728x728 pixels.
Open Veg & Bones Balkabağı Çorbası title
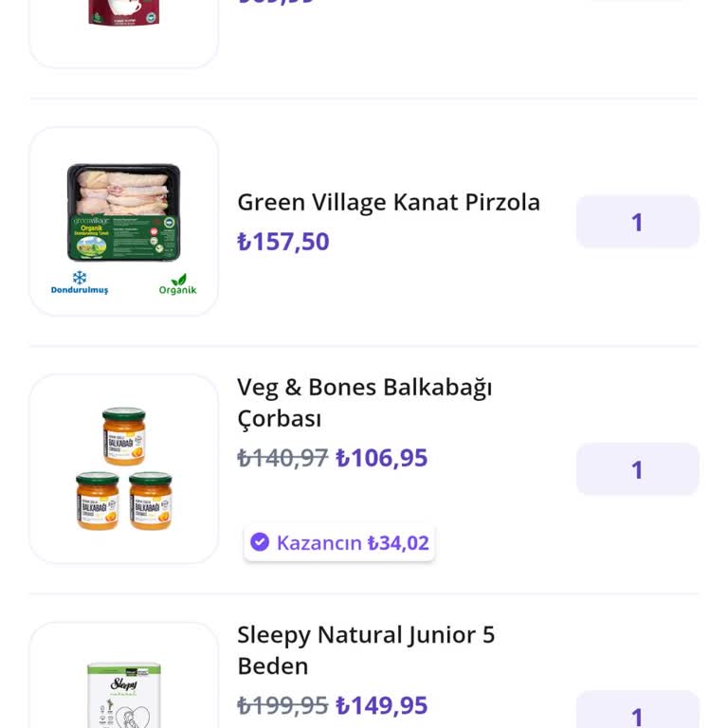364,403
